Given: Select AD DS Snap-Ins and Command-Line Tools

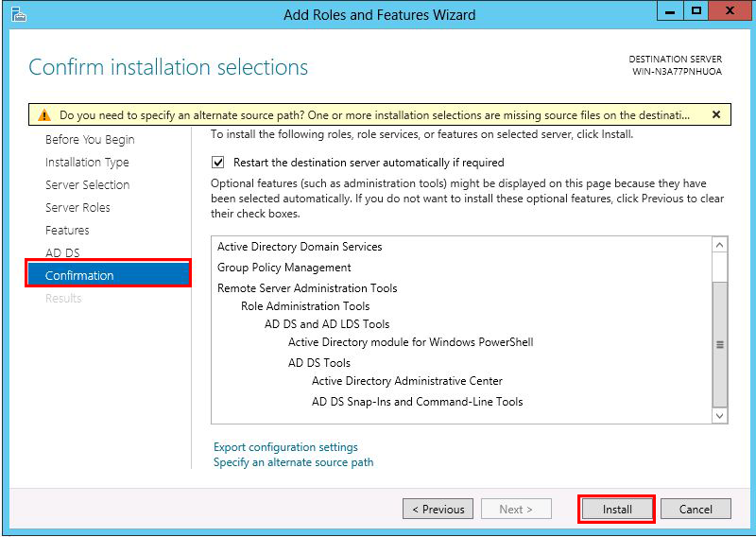Looking at the screenshot, I should [417, 402].
